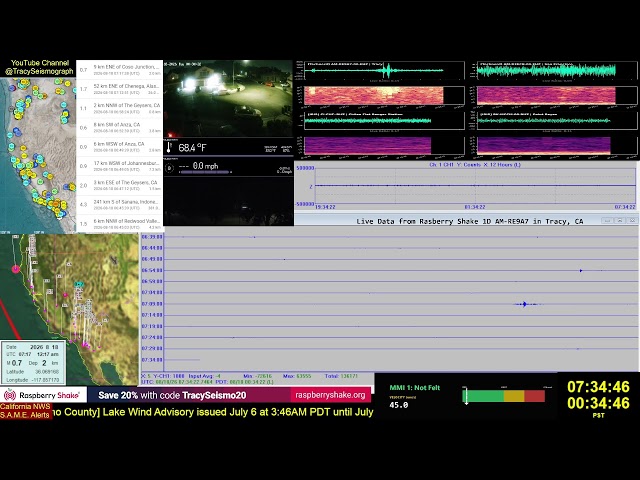Select the '52 km ENE of Chenega' quake row
Screen dimensions: 640x480
point(120,89)
